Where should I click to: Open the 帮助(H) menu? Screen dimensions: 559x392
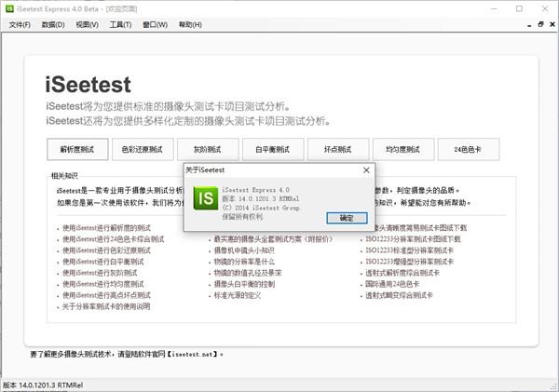[190, 24]
